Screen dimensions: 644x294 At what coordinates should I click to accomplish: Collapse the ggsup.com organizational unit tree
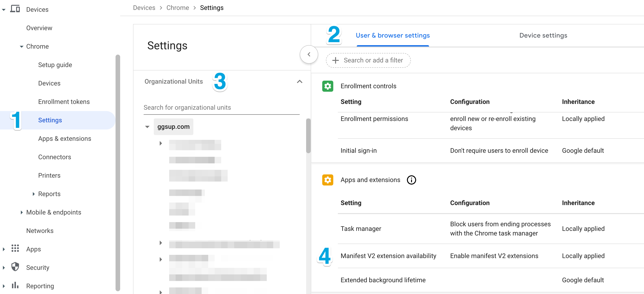click(x=147, y=127)
